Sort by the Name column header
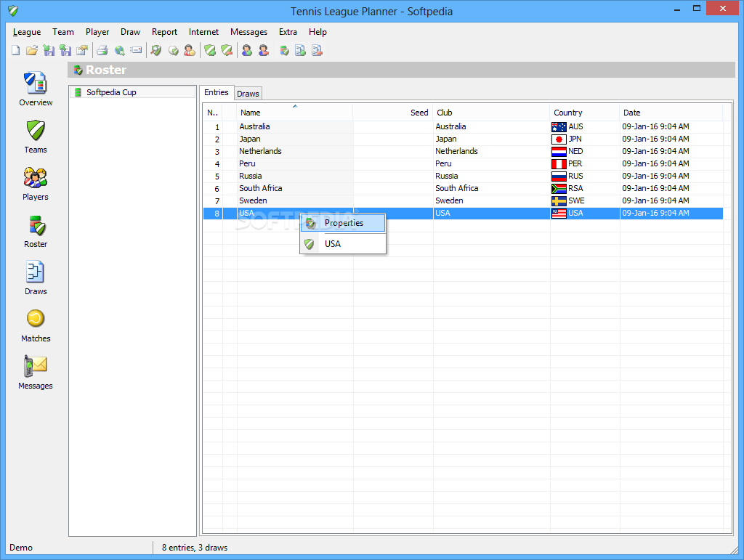This screenshot has width=744, height=560. (x=294, y=113)
